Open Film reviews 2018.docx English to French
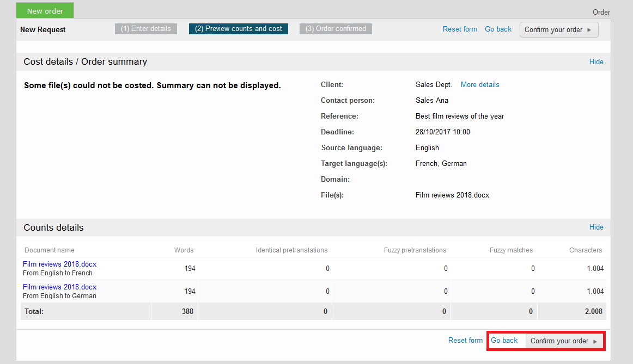This screenshot has width=633, height=364. pyautogui.click(x=59, y=264)
